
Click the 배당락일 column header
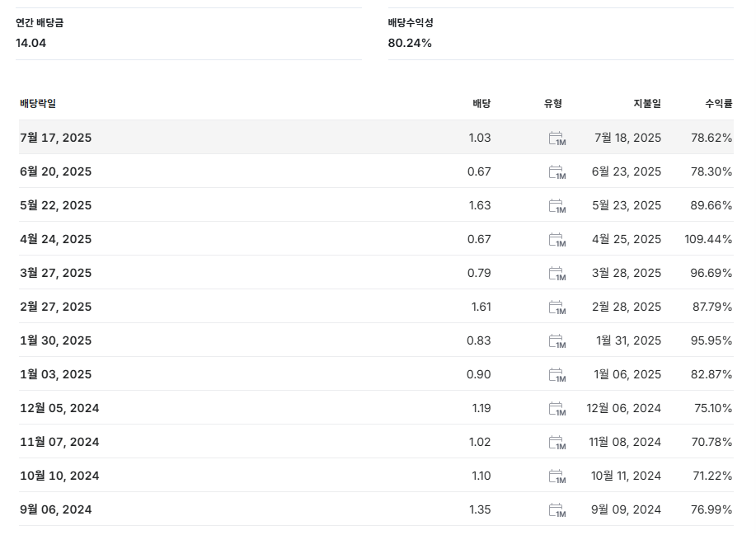tap(38, 103)
